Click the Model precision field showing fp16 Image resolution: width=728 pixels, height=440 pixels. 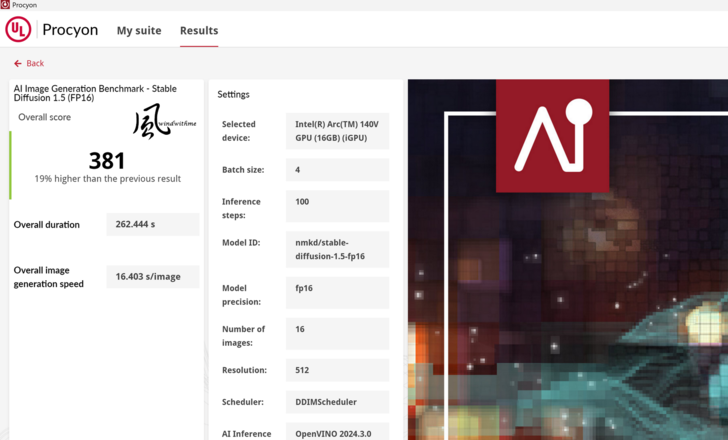click(x=337, y=294)
